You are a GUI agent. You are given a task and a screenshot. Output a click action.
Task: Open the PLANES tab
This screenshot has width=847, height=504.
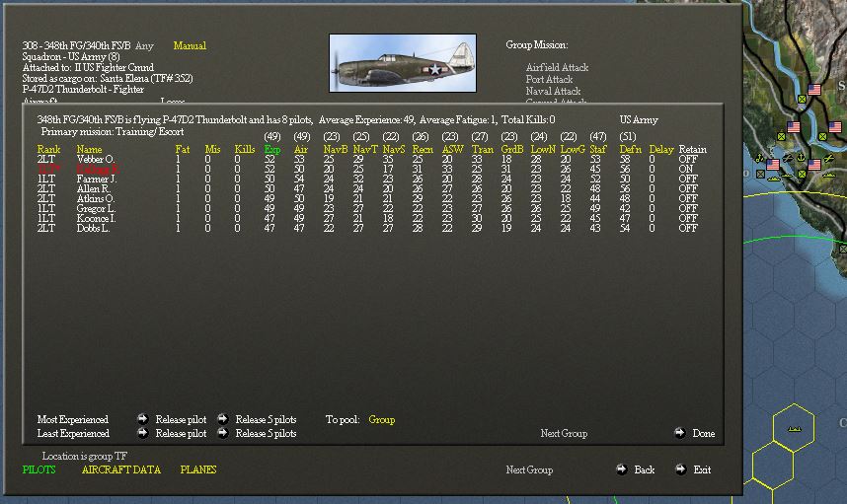[x=198, y=469]
